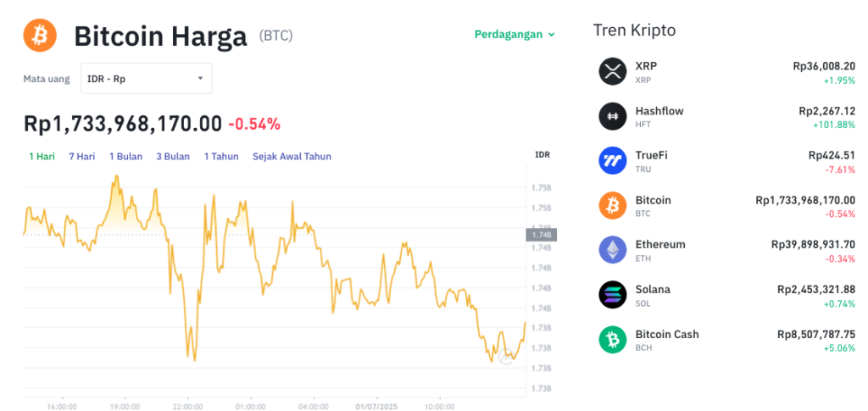Switch chart to 7 Hari range

(x=82, y=157)
